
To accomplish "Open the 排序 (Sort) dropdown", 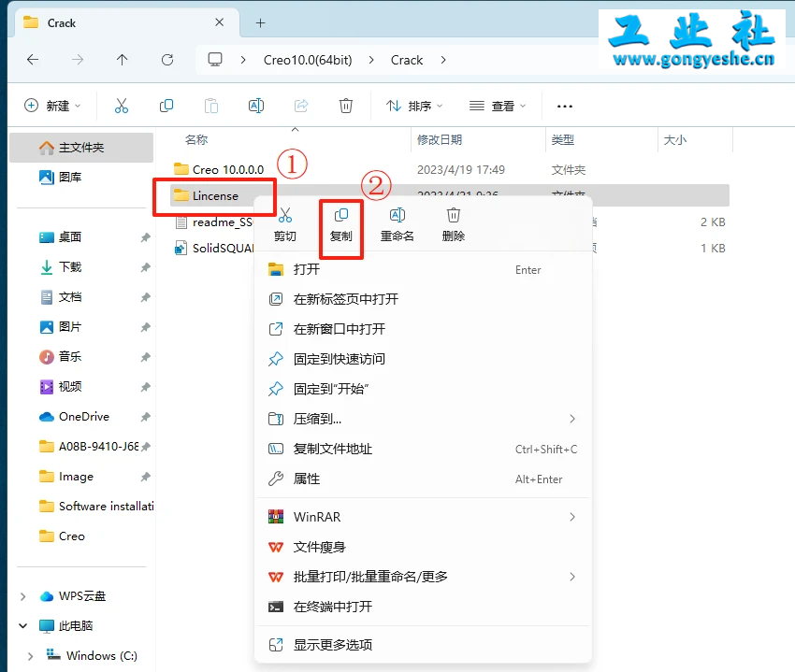I will coord(414,106).
